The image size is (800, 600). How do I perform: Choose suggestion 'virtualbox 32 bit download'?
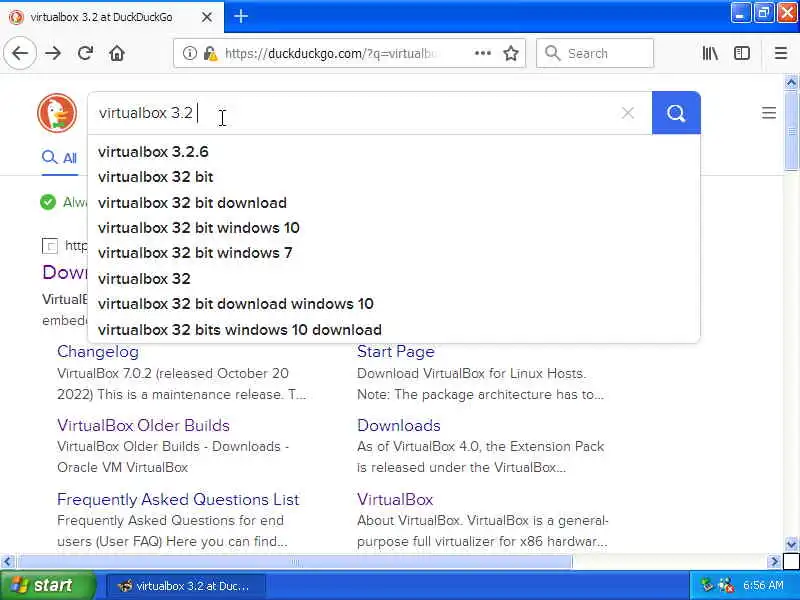pyautogui.click(x=393, y=203)
